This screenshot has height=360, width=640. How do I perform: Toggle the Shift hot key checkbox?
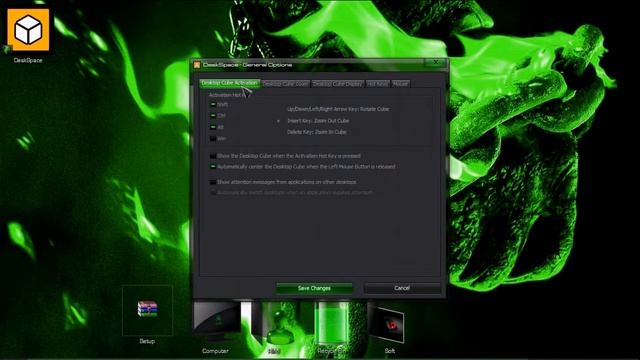point(213,104)
